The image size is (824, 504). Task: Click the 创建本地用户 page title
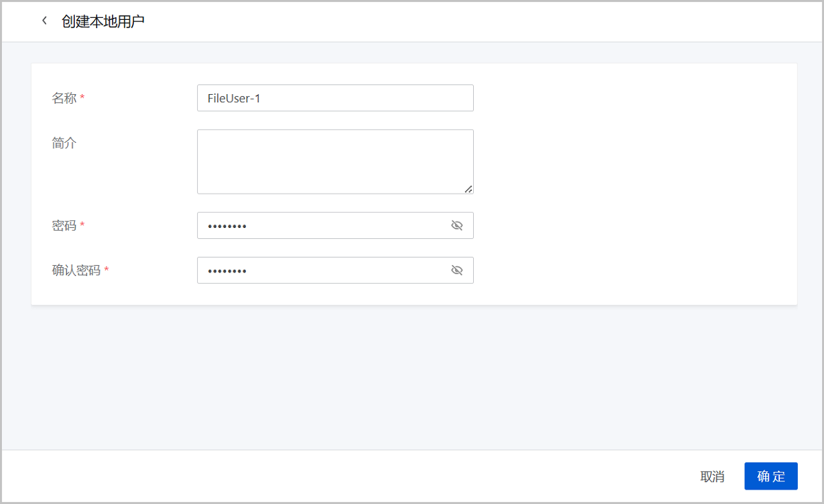tap(103, 21)
